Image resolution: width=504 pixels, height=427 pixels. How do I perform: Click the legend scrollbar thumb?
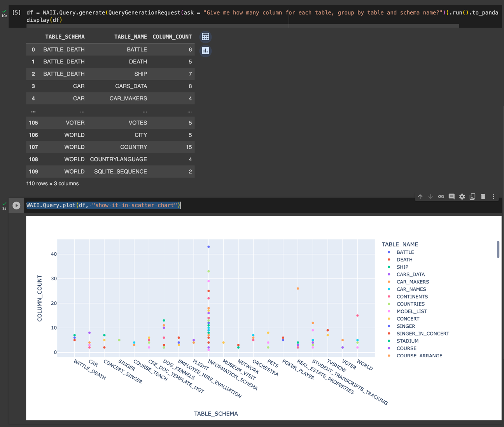tap(498, 249)
